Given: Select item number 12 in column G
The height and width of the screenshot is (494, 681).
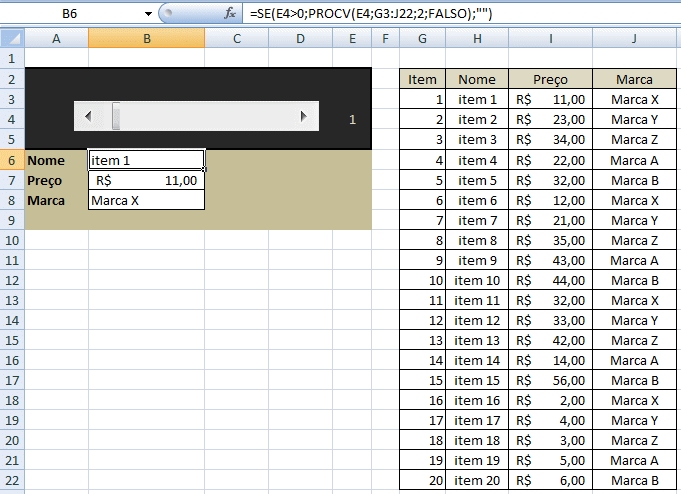Looking at the screenshot, I should (422, 320).
